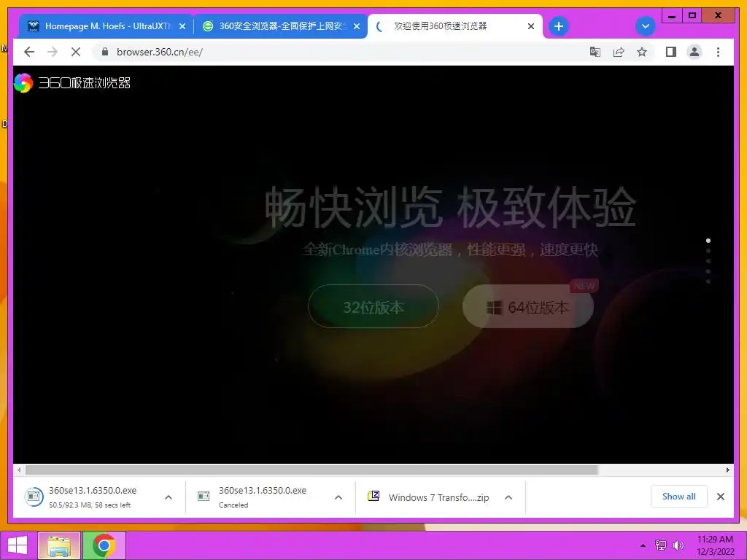Click the scrollbar left arrow
This screenshot has width=747, height=560.
(x=18, y=470)
